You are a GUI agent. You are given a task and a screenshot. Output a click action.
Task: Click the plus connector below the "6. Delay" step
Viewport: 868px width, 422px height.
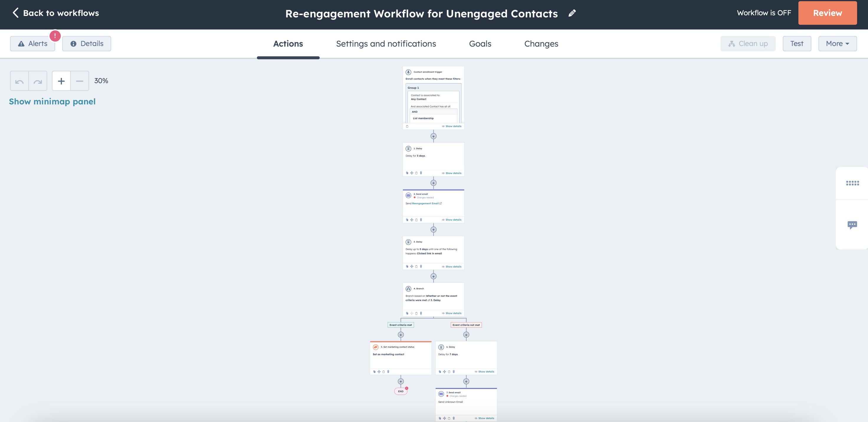coord(466,381)
